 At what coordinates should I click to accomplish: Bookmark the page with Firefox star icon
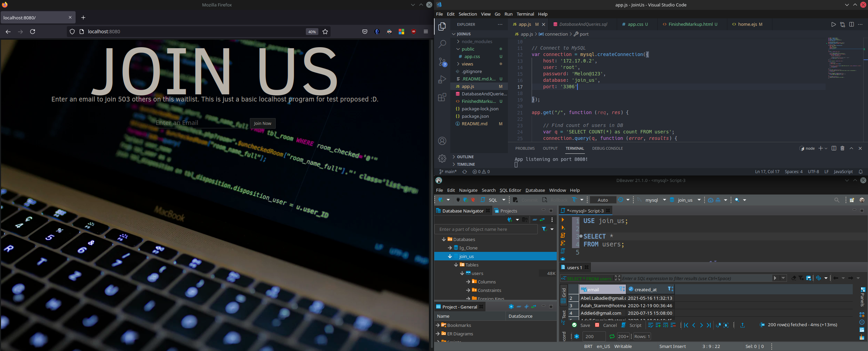[x=325, y=32]
